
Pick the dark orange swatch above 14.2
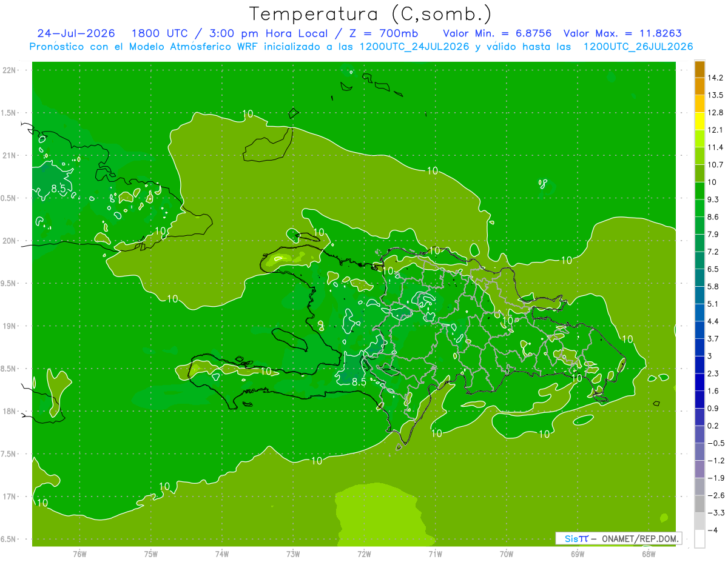click(x=699, y=69)
